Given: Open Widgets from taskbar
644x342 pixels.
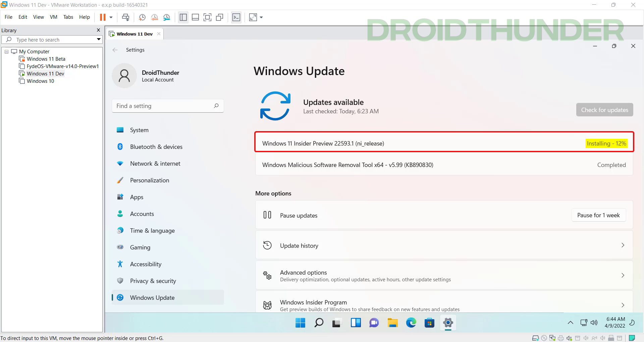Looking at the screenshot, I should tap(356, 323).
